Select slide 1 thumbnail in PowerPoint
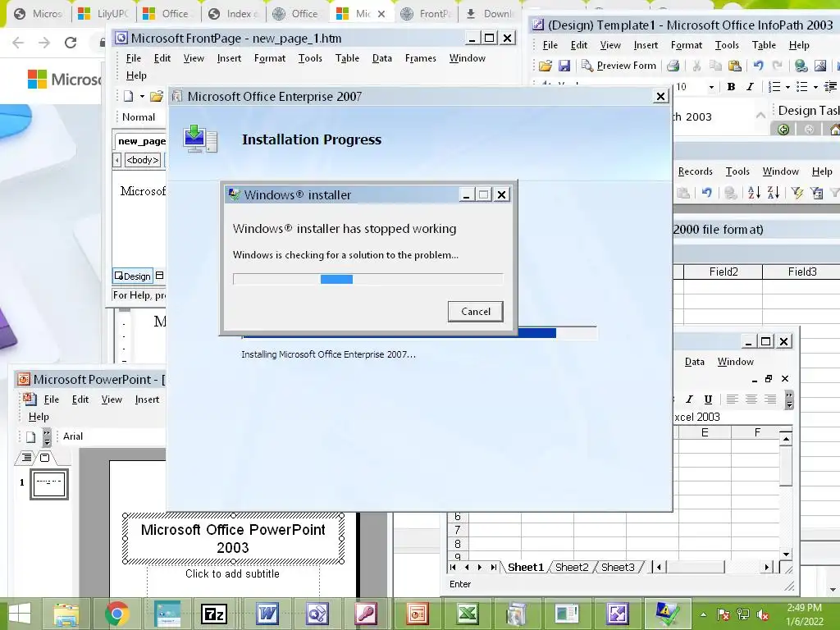 pyautogui.click(x=49, y=484)
